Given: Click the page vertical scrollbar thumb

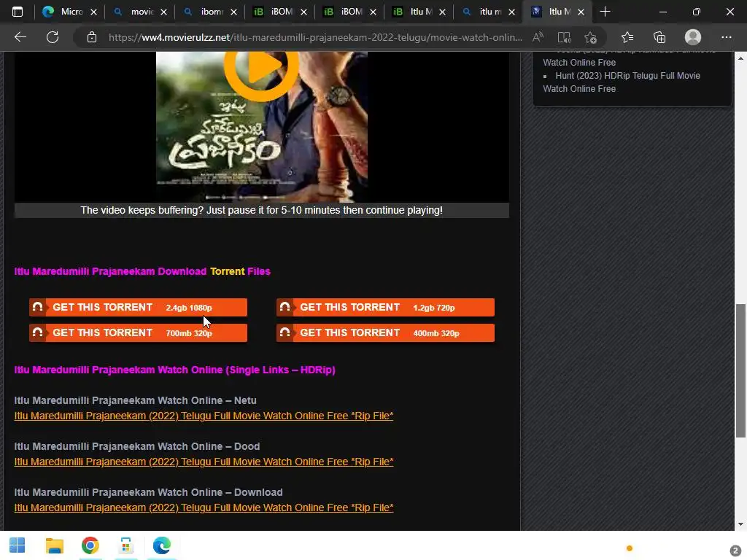Looking at the screenshot, I should 740,370.
